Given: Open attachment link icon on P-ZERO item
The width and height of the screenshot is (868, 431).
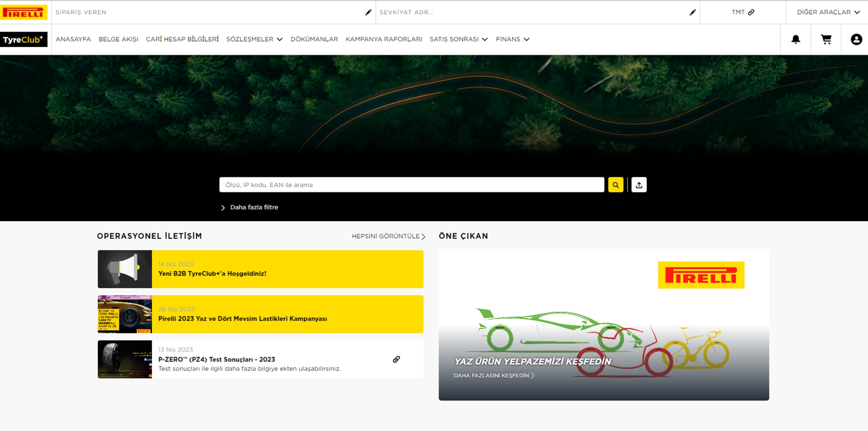Looking at the screenshot, I should click(396, 359).
